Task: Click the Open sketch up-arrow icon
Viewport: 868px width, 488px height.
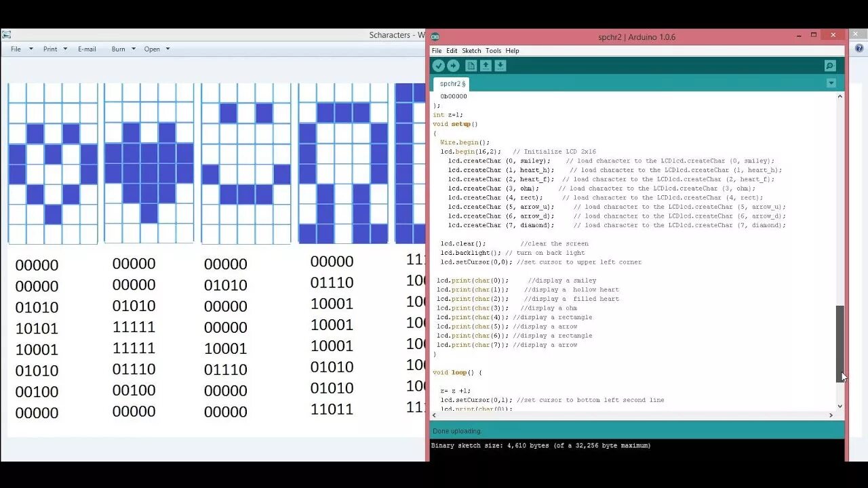Action: (486, 66)
